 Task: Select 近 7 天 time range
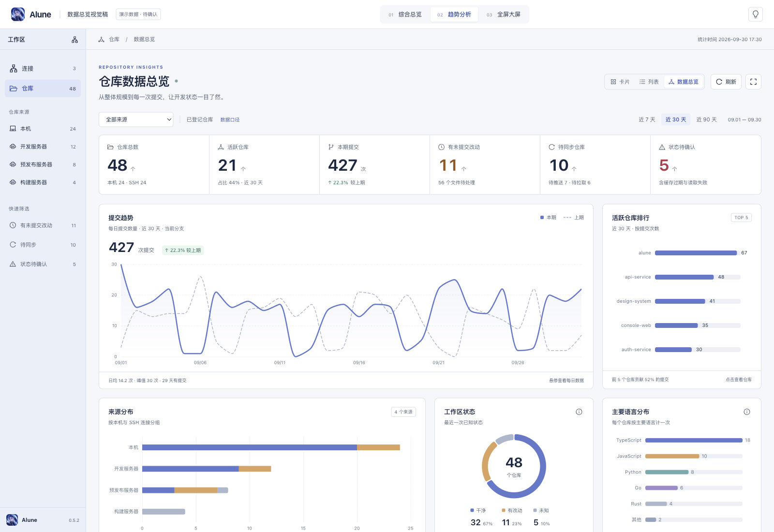tap(647, 119)
